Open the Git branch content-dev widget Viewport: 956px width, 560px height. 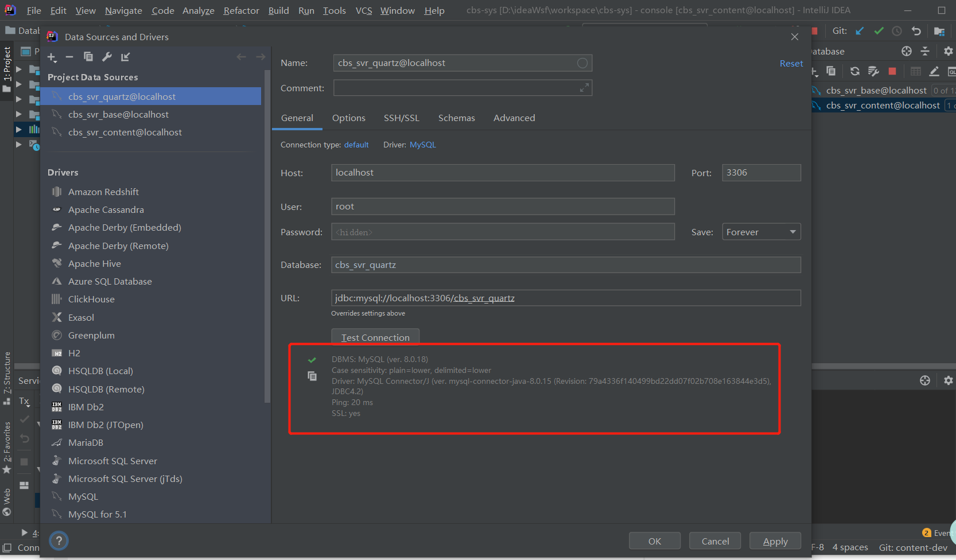[913, 547]
